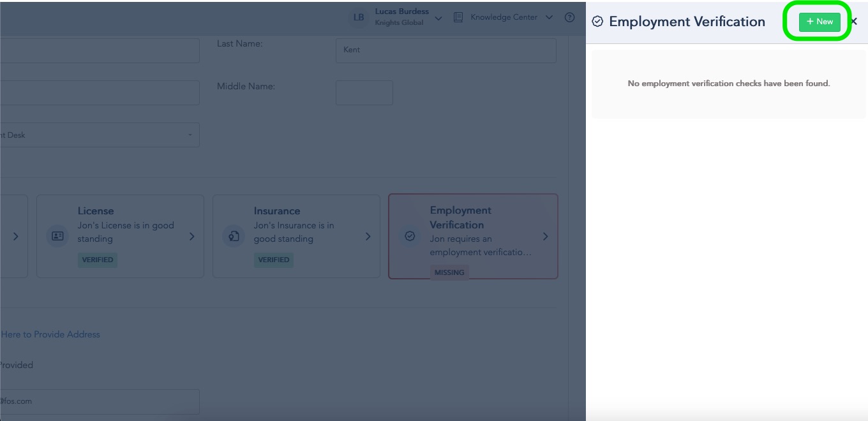Screen dimensions: 868x421
Task: Click the Knowledge Center book icon
Action: (458, 18)
